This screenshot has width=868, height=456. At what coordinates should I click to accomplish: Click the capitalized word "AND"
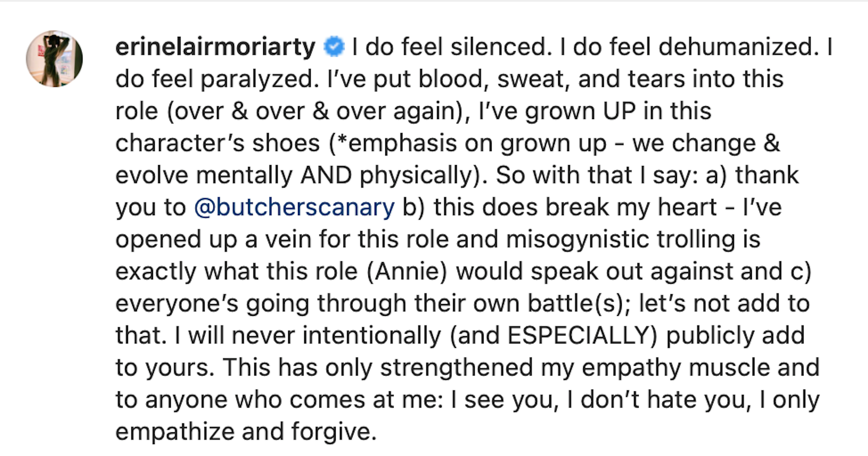(326, 175)
